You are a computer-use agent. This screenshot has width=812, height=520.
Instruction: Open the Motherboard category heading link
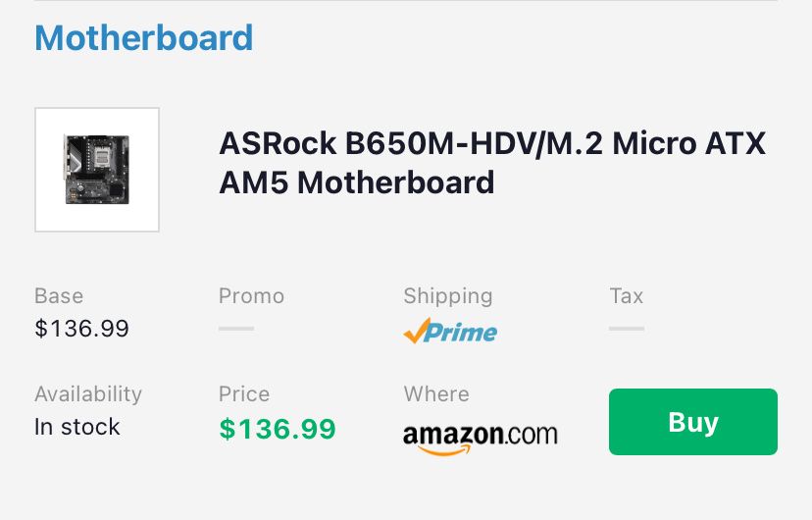(144, 38)
